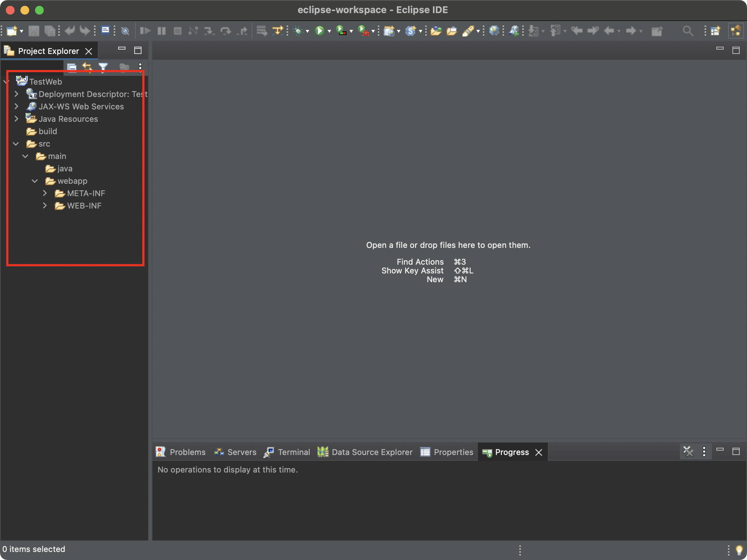The width and height of the screenshot is (747, 560).
Task: Open the Coverage dropdown arrow
Action: pos(351,31)
